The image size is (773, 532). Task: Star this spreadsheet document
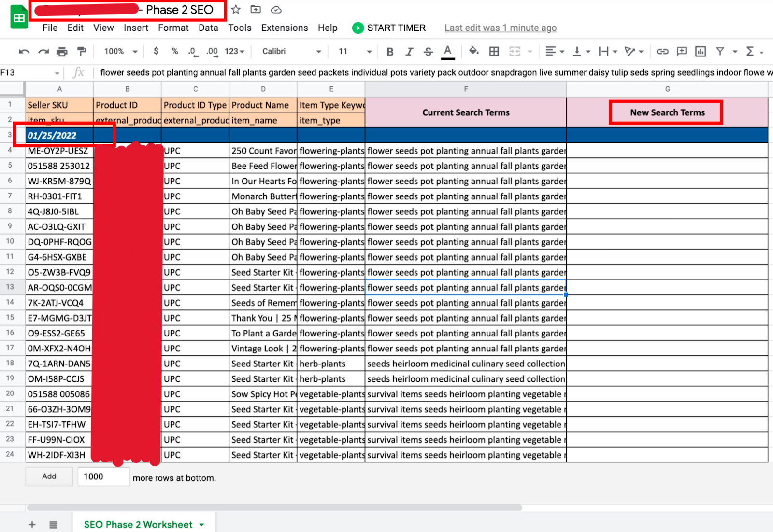coord(236,10)
